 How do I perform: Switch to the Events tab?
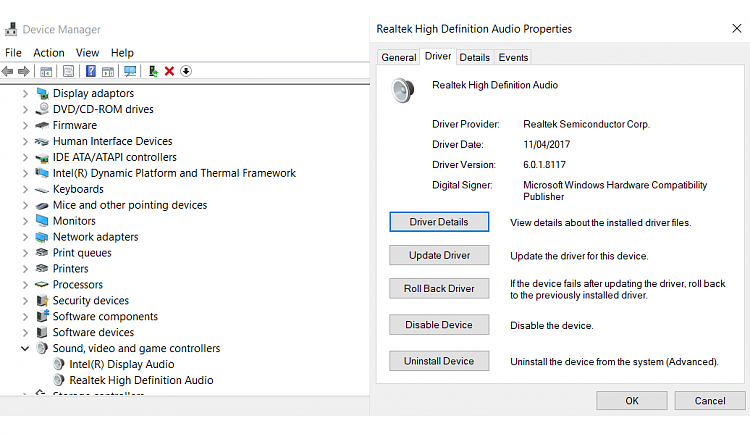tap(513, 57)
